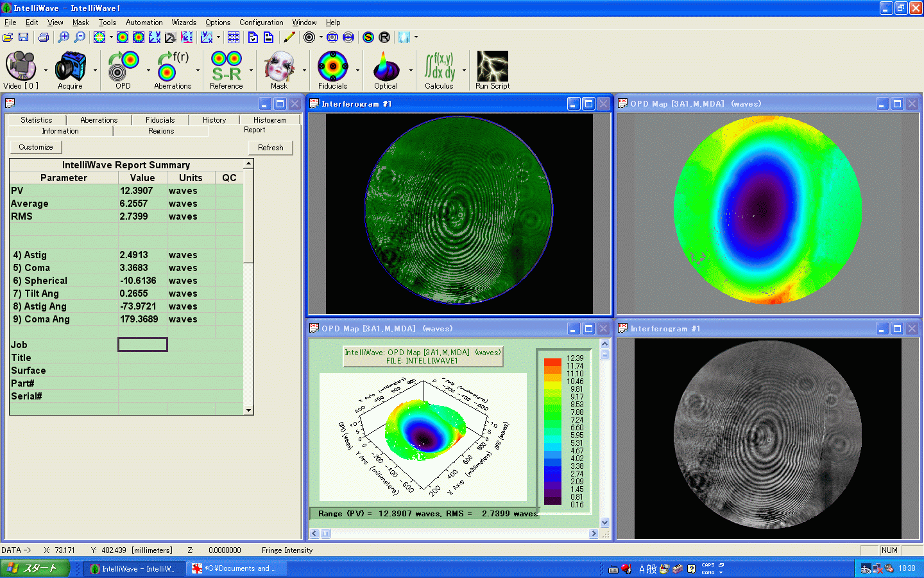The height and width of the screenshot is (578, 924).
Task: Select the Mask face icon
Action: (279, 66)
